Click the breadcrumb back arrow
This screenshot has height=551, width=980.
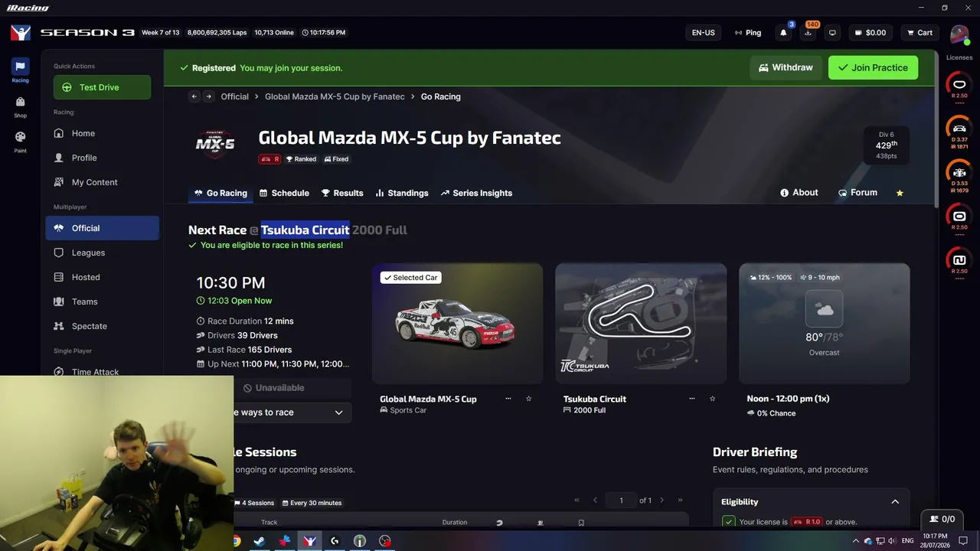point(194,96)
